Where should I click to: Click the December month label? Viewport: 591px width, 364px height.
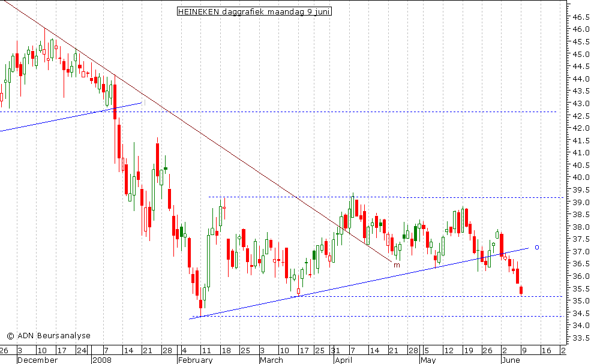pos(37,360)
